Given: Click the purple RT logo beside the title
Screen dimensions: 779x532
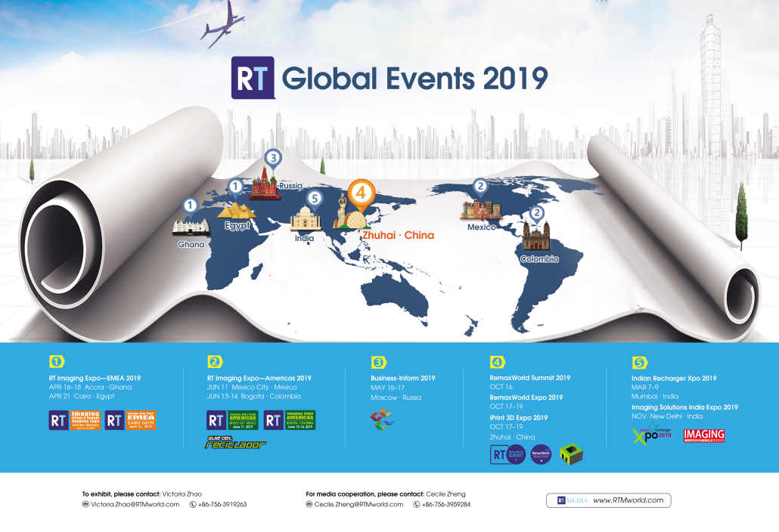Looking at the screenshot, I should click(253, 78).
